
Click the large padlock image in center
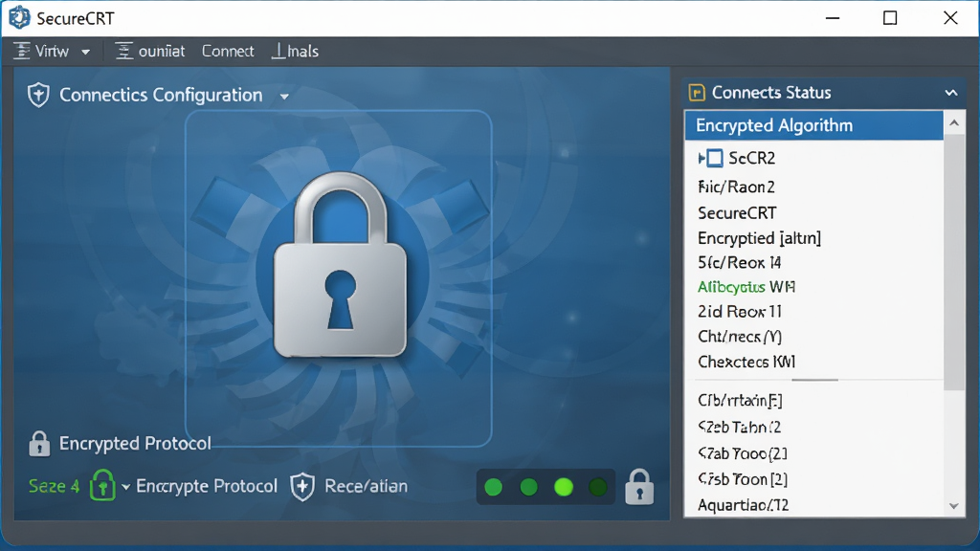[x=340, y=265]
